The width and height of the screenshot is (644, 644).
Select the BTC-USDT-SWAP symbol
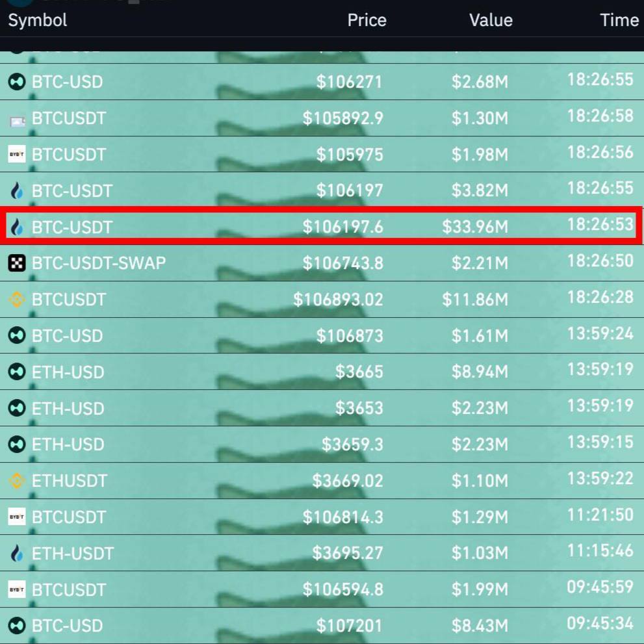click(x=99, y=263)
